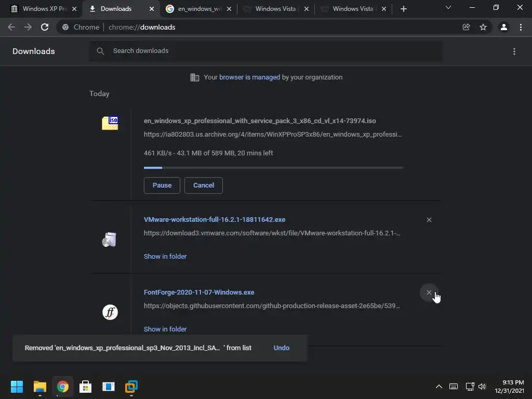This screenshot has width=532, height=399.
Task: Open the browser is managed link
Action: click(249, 77)
